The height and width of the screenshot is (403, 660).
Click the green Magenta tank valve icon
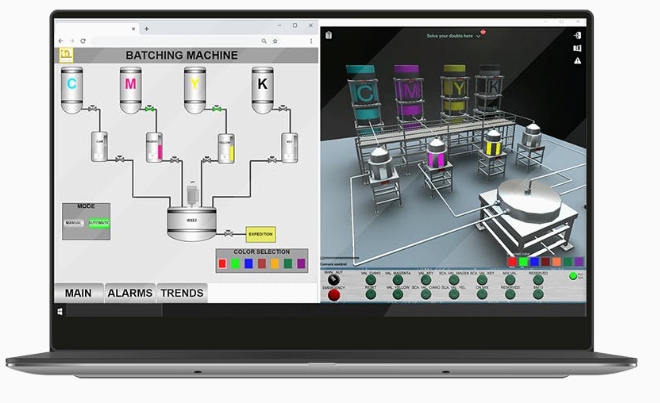coord(149,109)
